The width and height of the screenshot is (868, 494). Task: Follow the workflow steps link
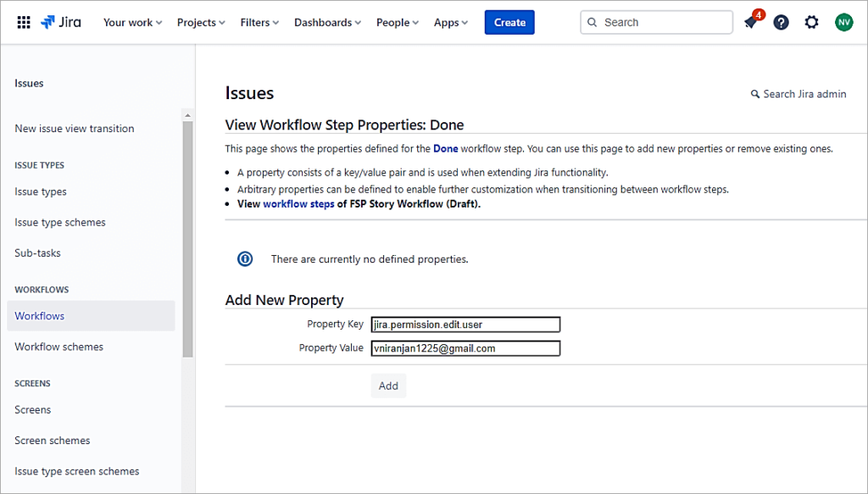[x=297, y=204]
